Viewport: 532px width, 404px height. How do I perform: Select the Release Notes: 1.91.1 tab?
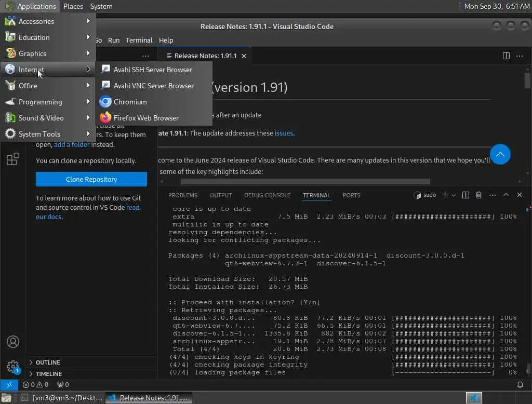coord(205,56)
